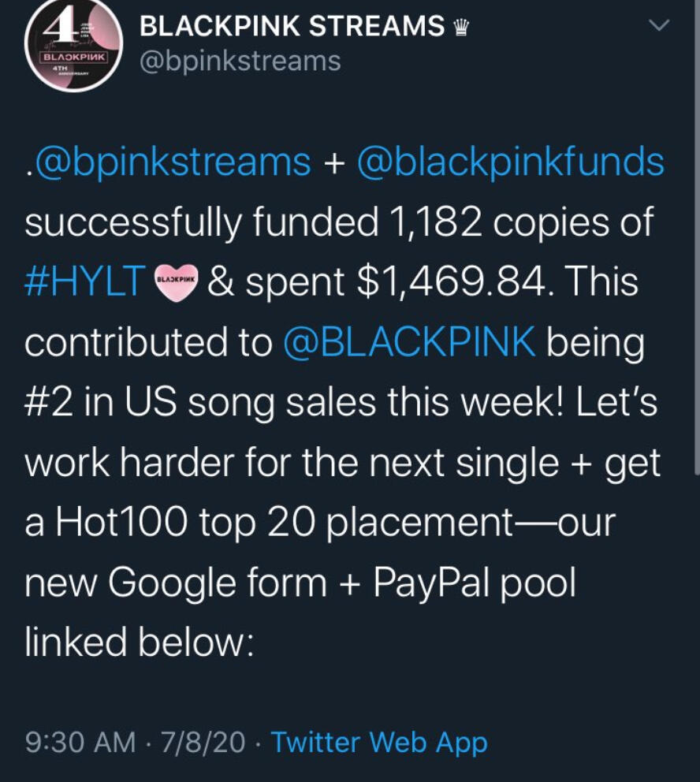Image resolution: width=700 pixels, height=782 pixels.
Task: Open the #HYLT hashtag
Action: point(86,281)
